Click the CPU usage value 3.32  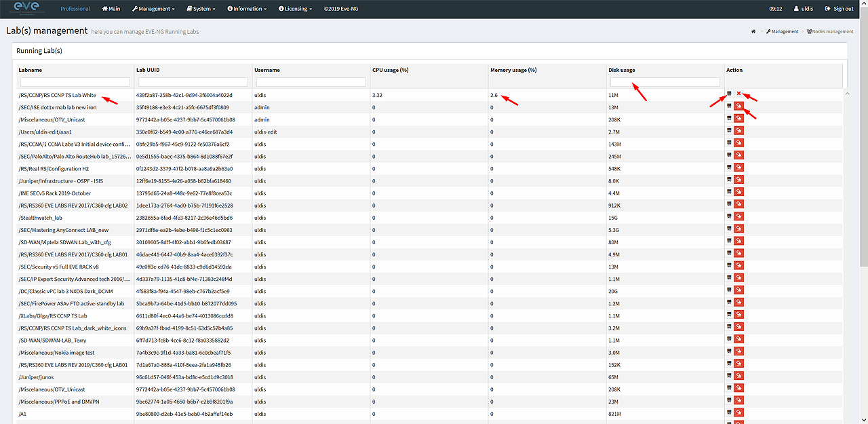(377, 95)
